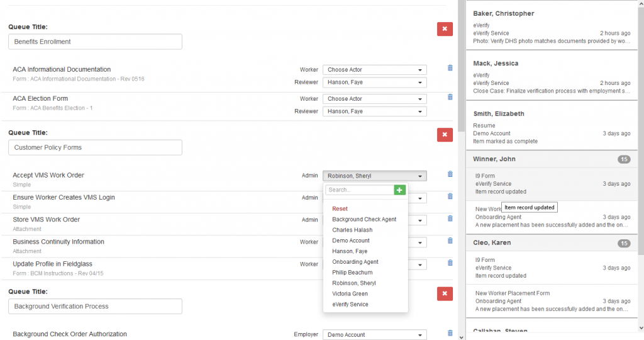Viewport: 644px width, 340px height.
Task: Click Reset in the actor dropdown
Action: (340, 208)
